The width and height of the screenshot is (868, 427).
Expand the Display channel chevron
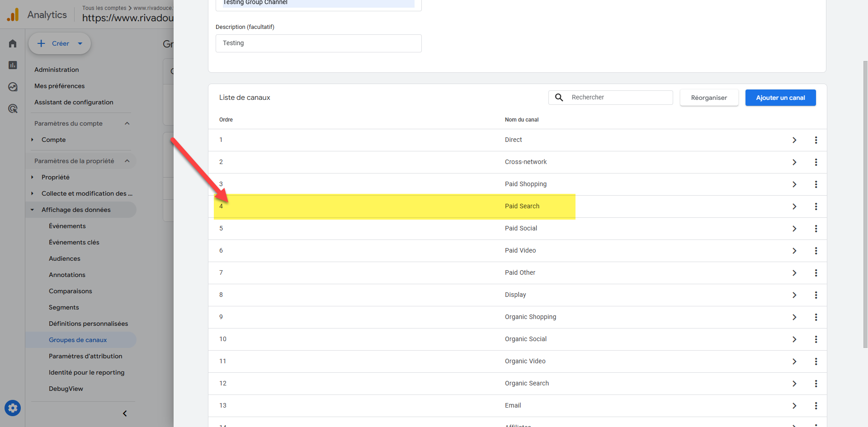[794, 295]
